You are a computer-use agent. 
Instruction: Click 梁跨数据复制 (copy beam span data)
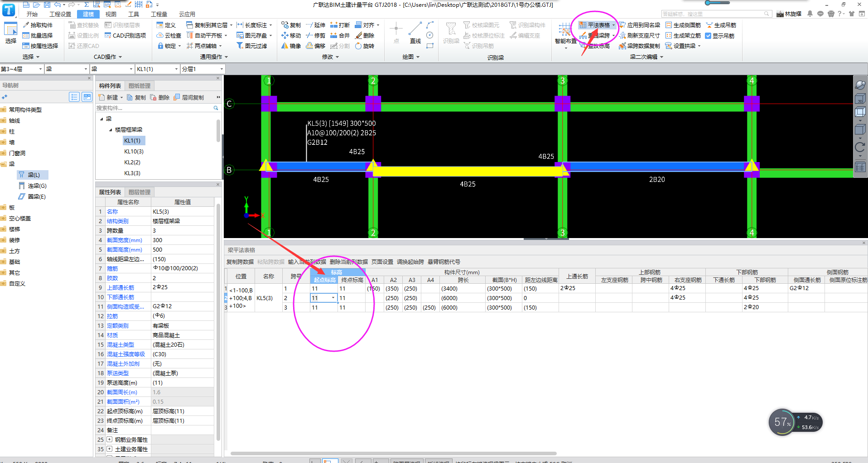pos(639,46)
